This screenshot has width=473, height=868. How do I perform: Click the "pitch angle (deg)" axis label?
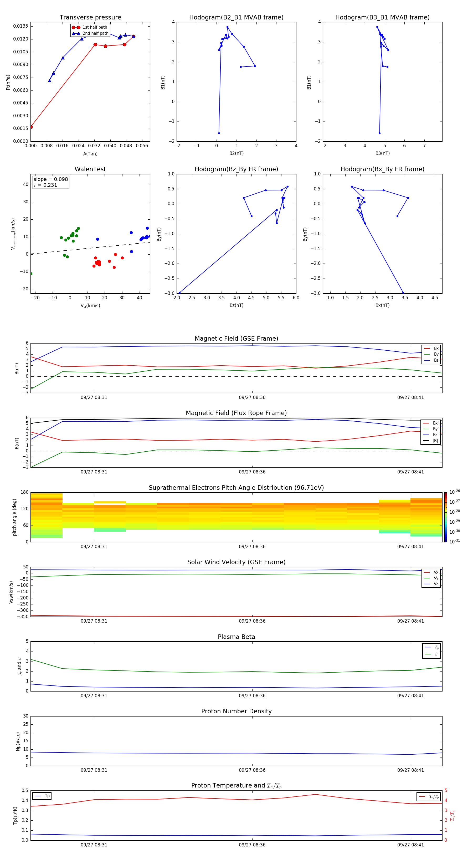pos(14,517)
